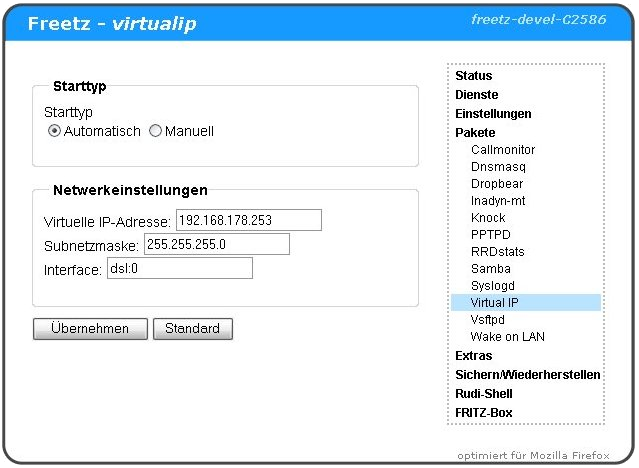
Task: Go to the FRITZ-Box menu entry
Action: 484,413
